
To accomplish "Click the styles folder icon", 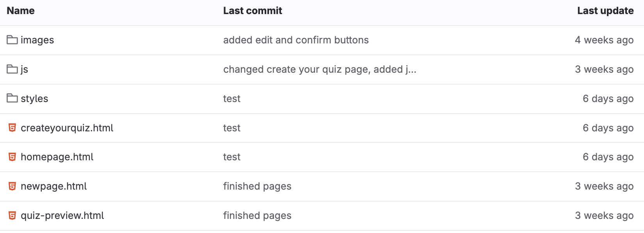I will click(12, 99).
